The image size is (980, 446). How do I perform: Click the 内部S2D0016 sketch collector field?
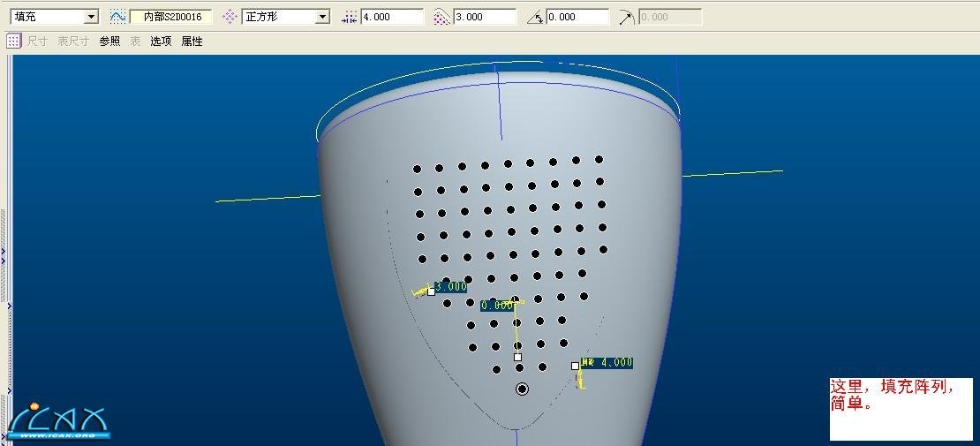tap(171, 17)
